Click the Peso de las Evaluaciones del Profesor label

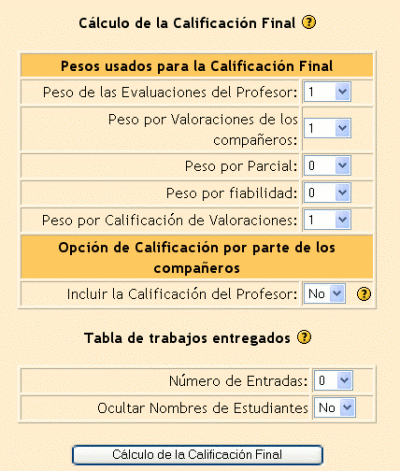tap(170, 92)
